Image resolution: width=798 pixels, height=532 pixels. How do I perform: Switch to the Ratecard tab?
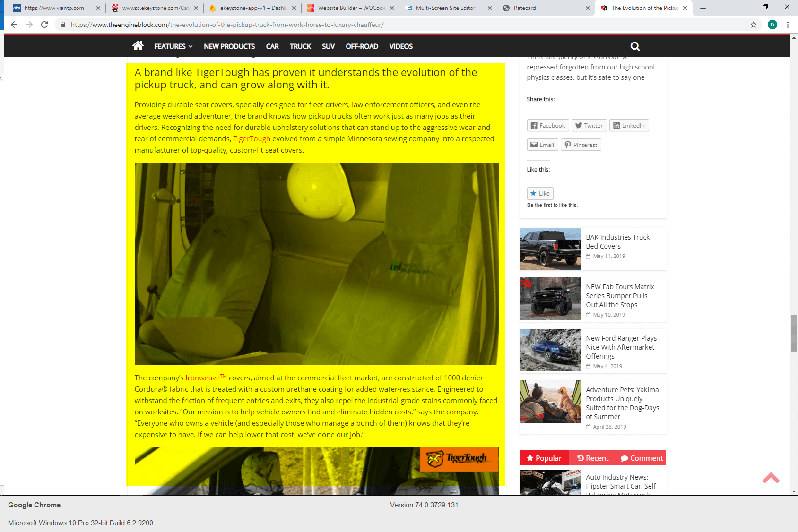tap(546, 8)
